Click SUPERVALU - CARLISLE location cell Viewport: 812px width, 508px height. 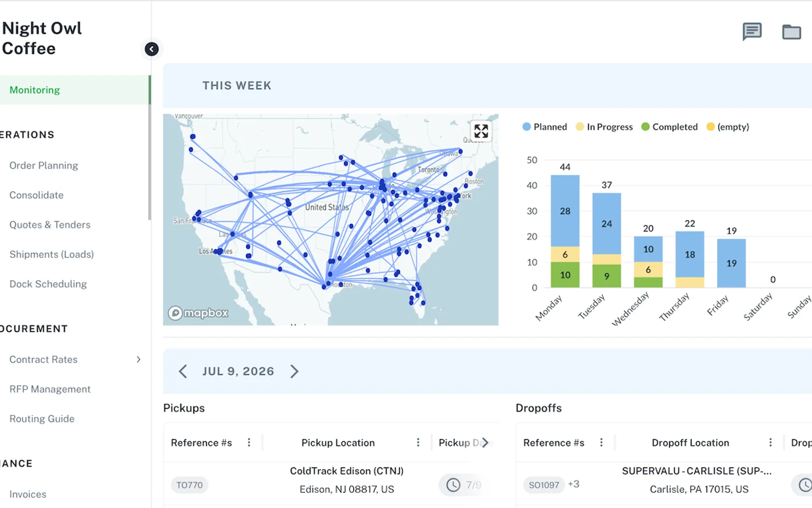[697, 471]
